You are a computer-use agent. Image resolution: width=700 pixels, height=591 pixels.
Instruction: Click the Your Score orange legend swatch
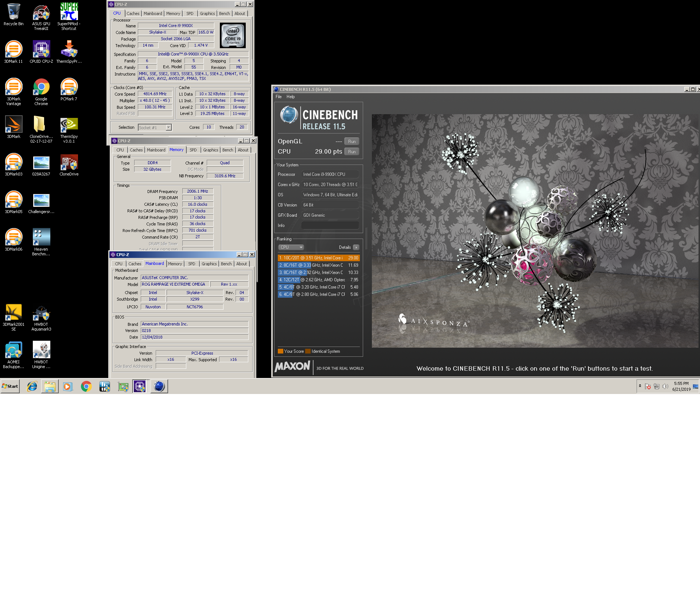(x=280, y=351)
